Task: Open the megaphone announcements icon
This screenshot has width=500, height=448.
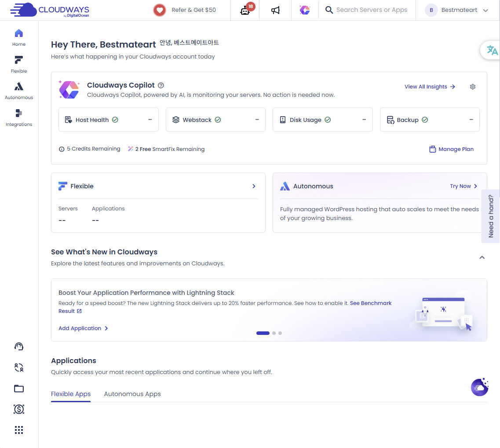Action: [x=275, y=10]
